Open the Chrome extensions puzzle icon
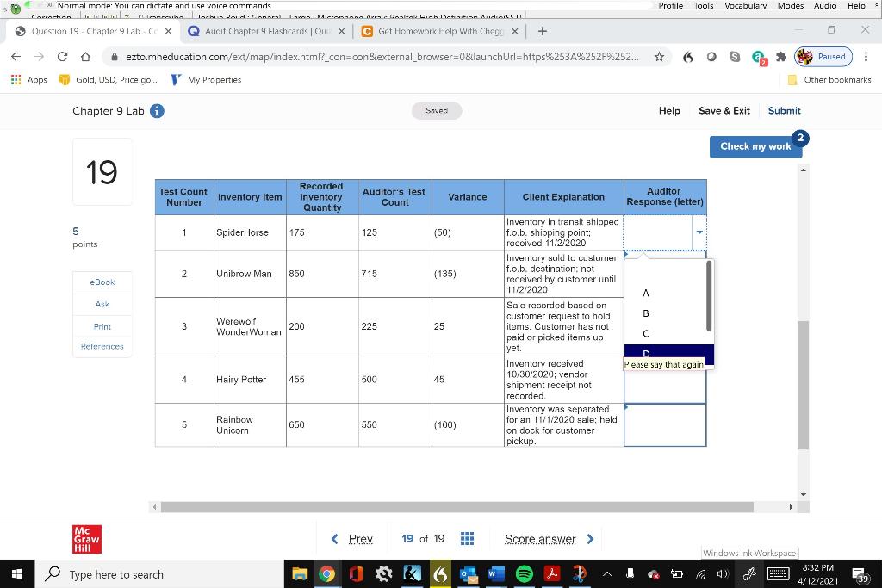 tap(780, 56)
